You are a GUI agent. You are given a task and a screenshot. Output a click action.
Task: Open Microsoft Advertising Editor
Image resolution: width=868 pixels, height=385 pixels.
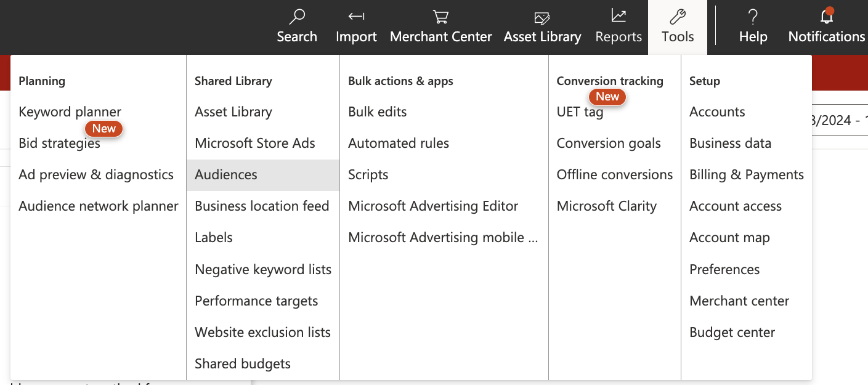[433, 206]
